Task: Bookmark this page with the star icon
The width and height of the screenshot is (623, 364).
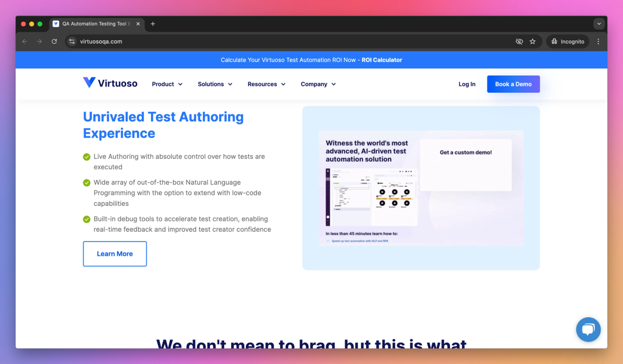Action: pyautogui.click(x=533, y=41)
